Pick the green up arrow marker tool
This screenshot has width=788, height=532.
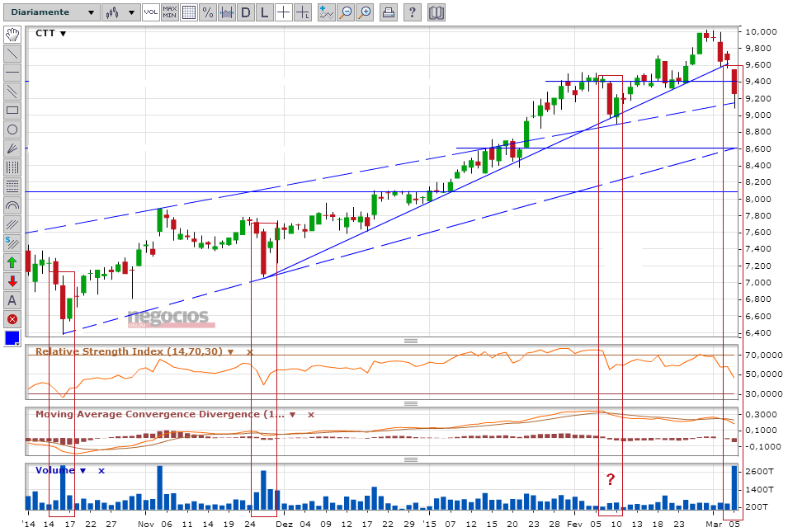(x=12, y=262)
